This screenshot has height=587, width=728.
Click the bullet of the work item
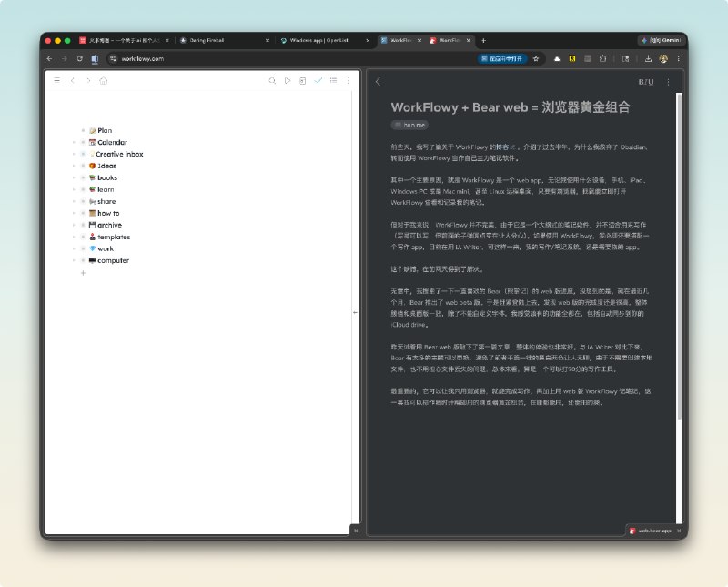coord(83,248)
